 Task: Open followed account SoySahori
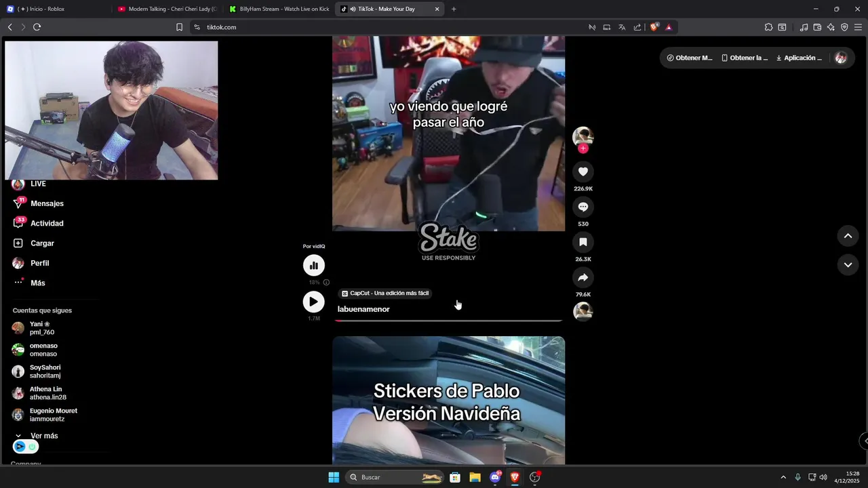tap(37, 371)
